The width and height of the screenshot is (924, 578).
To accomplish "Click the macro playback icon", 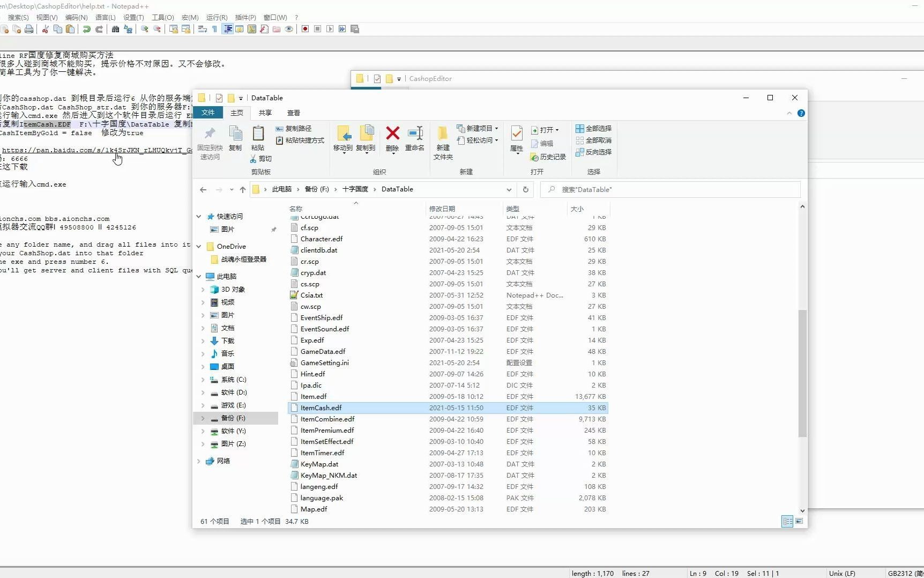I will coord(330,29).
